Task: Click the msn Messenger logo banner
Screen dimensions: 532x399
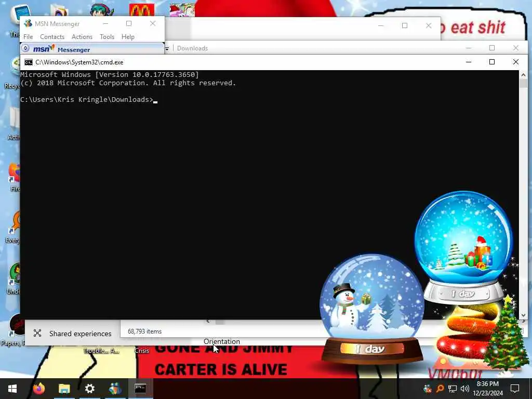Action: point(61,49)
